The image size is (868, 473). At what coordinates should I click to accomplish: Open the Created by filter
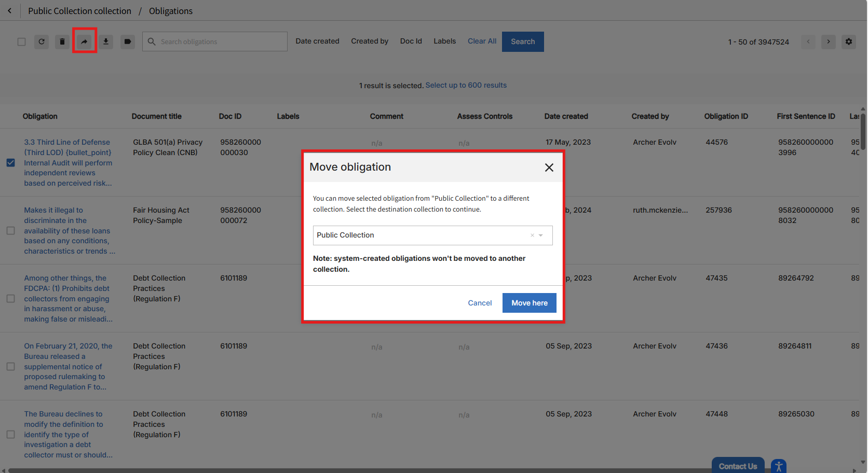[369, 41]
